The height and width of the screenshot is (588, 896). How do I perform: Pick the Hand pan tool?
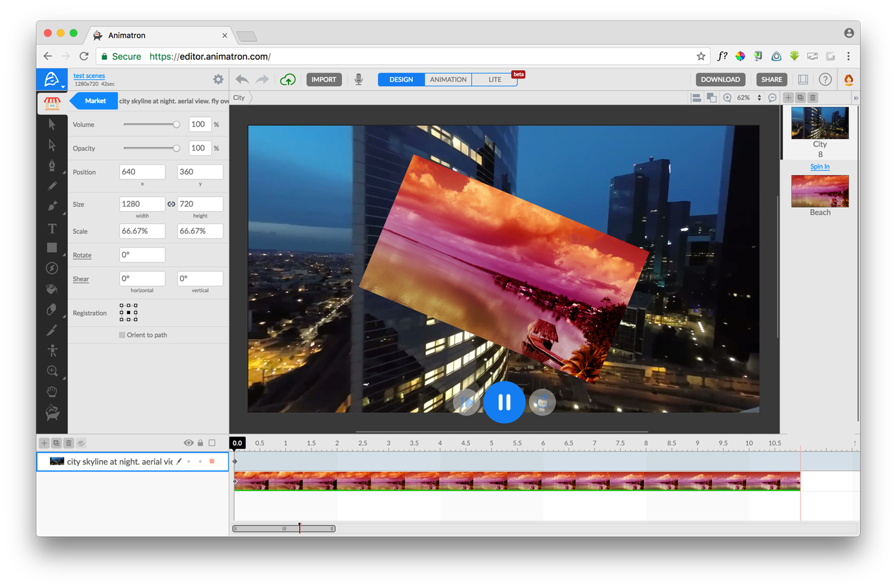click(x=52, y=391)
